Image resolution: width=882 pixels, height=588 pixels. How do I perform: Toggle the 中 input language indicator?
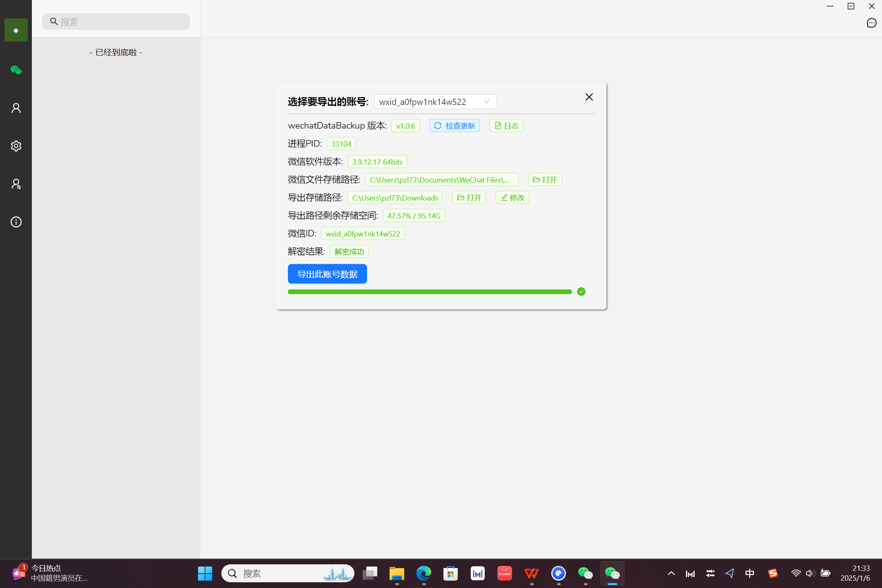[750, 574]
